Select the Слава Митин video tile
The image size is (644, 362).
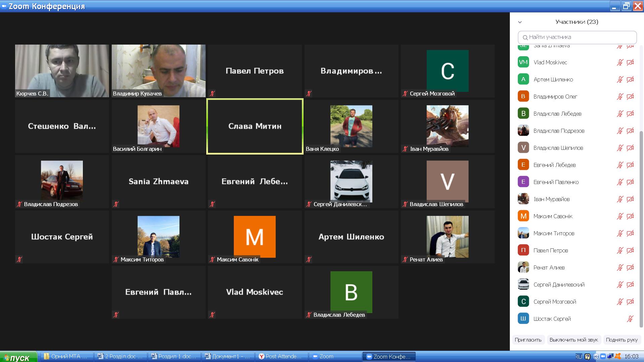click(255, 126)
